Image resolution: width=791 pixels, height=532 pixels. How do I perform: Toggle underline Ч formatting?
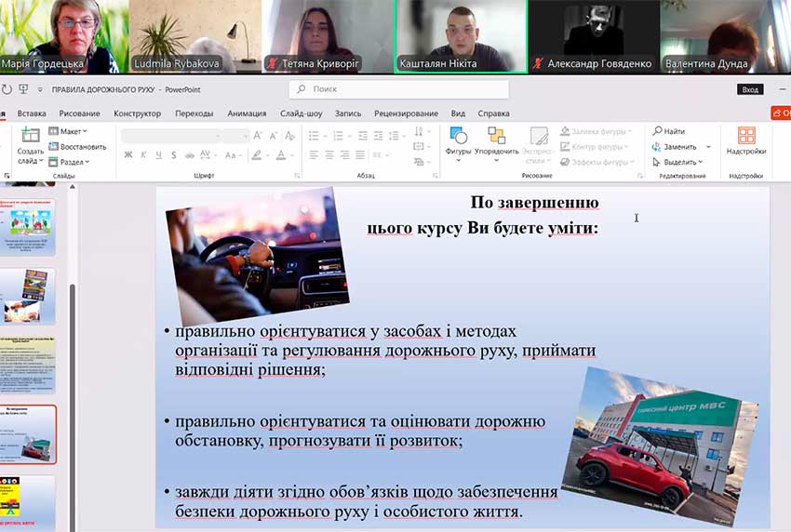158,154
